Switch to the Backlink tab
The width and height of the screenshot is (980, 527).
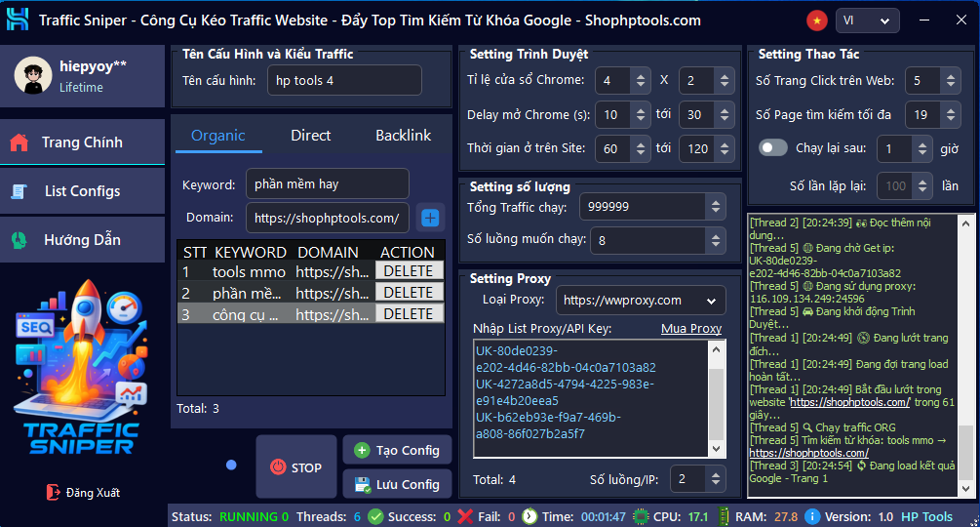point(403,135)
